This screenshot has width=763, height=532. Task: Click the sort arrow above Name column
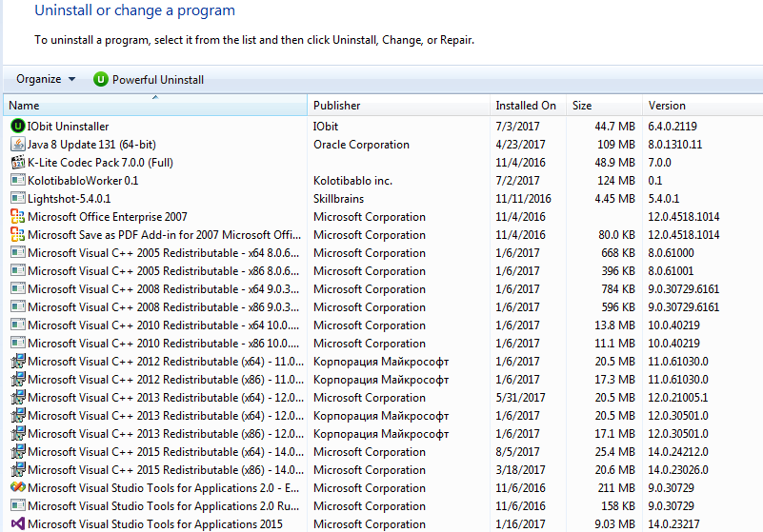click(x=155, y=97)
